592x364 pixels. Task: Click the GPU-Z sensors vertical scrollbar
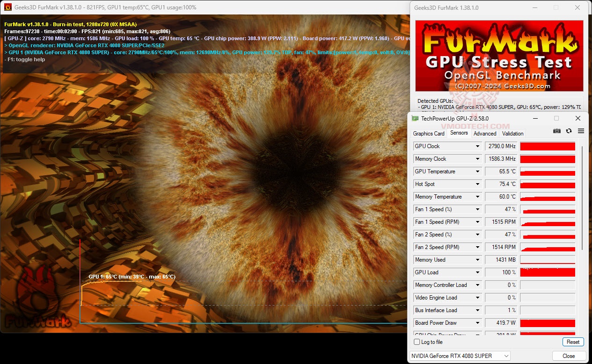coord(582,198)
